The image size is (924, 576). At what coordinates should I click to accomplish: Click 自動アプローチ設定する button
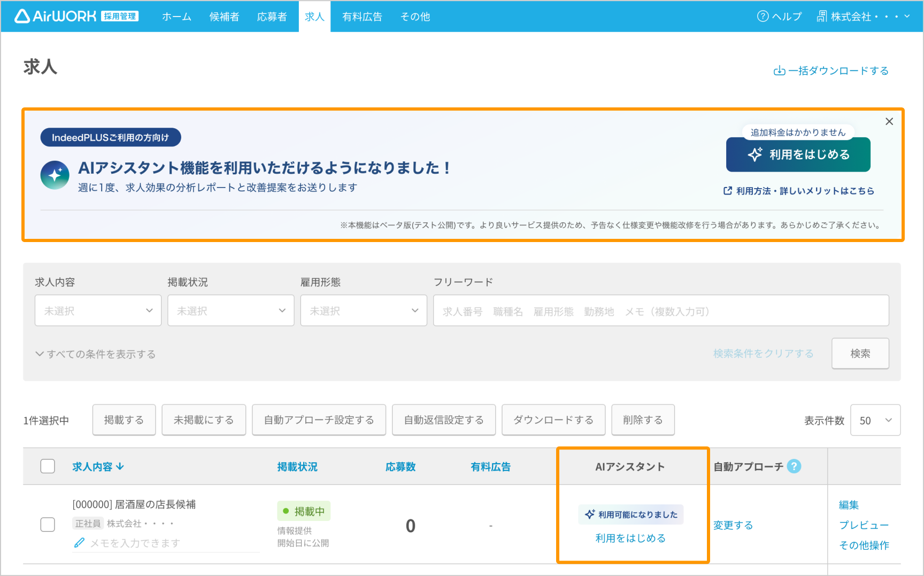(x=319, y=420)
